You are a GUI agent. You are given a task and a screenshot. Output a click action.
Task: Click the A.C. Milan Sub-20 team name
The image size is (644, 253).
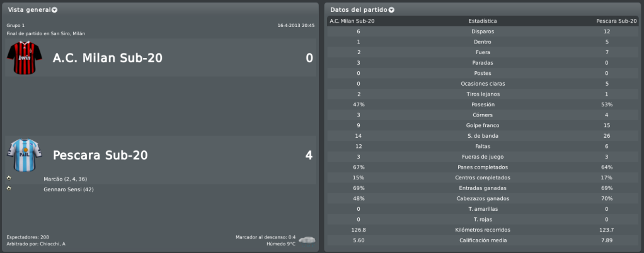point(108,59)
